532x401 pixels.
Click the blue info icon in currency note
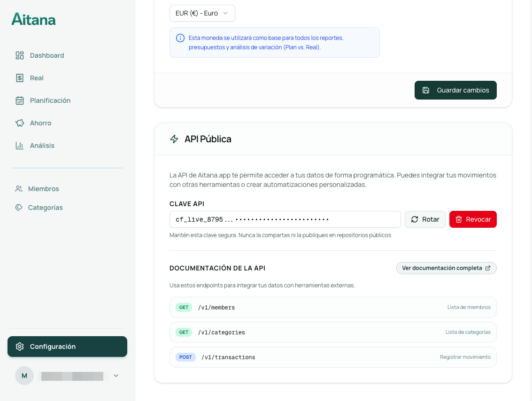click(x=180, y=38)
